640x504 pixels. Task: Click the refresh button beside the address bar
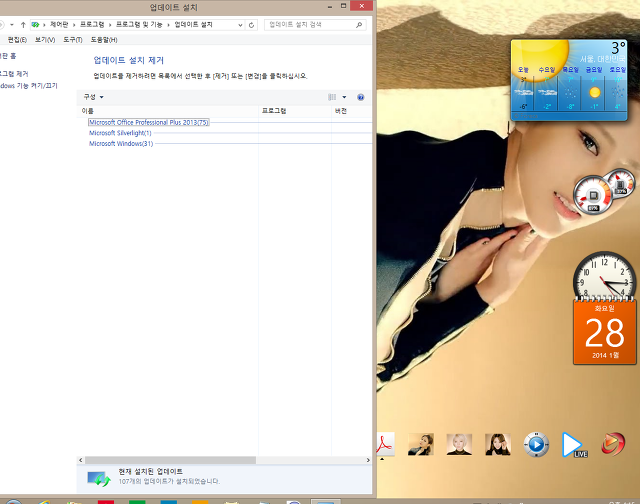pos(251,25)
